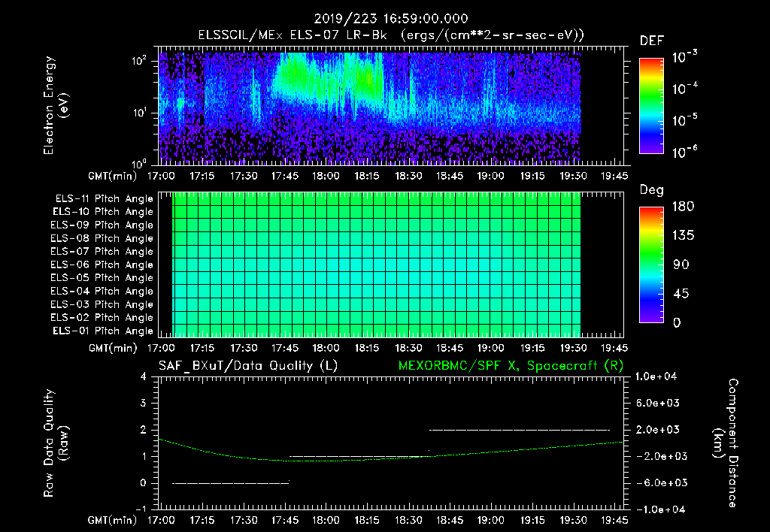Select the ELS-11 Pitch Angle row label
Screen dimensions: 770x532
tap(104, 199)
